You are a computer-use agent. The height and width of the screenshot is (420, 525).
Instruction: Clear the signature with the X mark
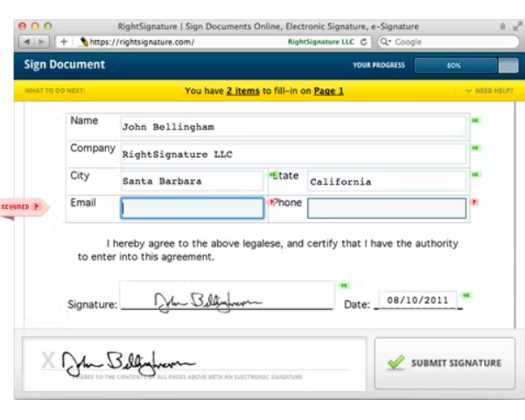tap(48, 360)
